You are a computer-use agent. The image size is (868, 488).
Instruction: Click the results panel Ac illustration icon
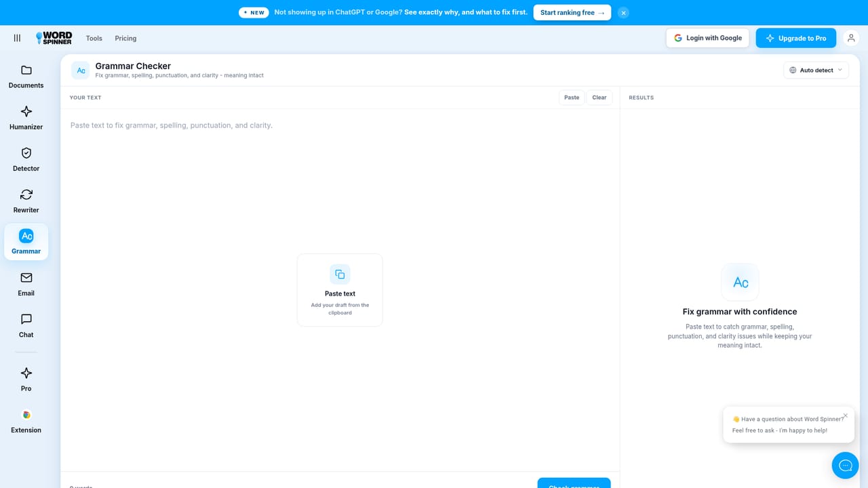tap(740, 282)
